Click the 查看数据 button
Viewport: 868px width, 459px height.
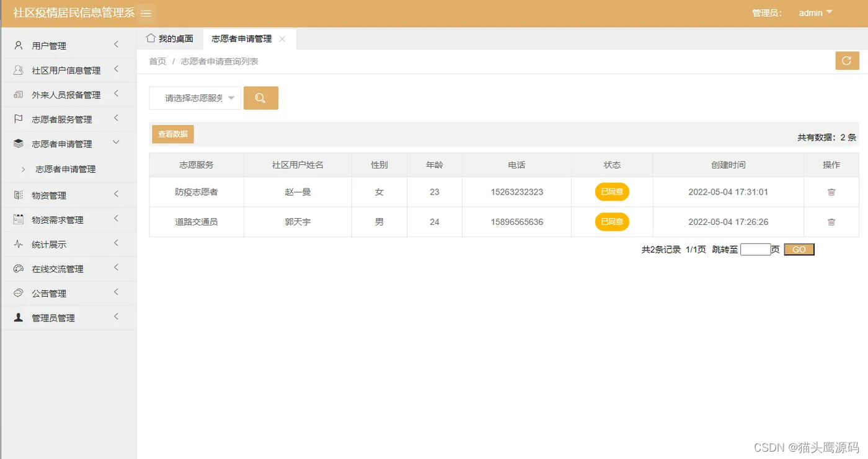(x=173, y=134)
